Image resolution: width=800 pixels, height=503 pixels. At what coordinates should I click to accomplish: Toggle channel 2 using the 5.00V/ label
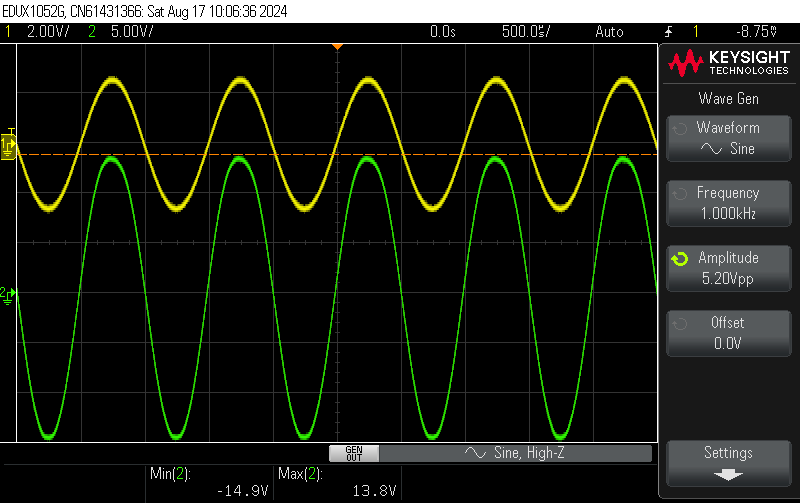(x=125, y=32)
